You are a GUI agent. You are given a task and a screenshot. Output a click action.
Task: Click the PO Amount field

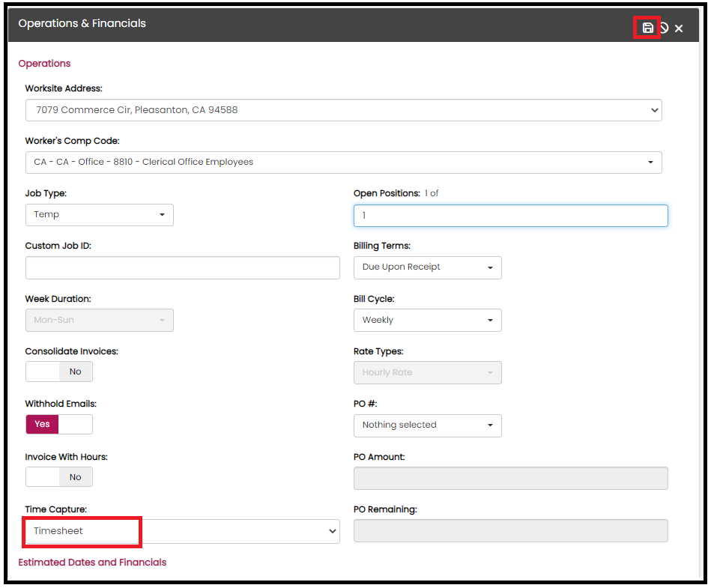[510, 478]
